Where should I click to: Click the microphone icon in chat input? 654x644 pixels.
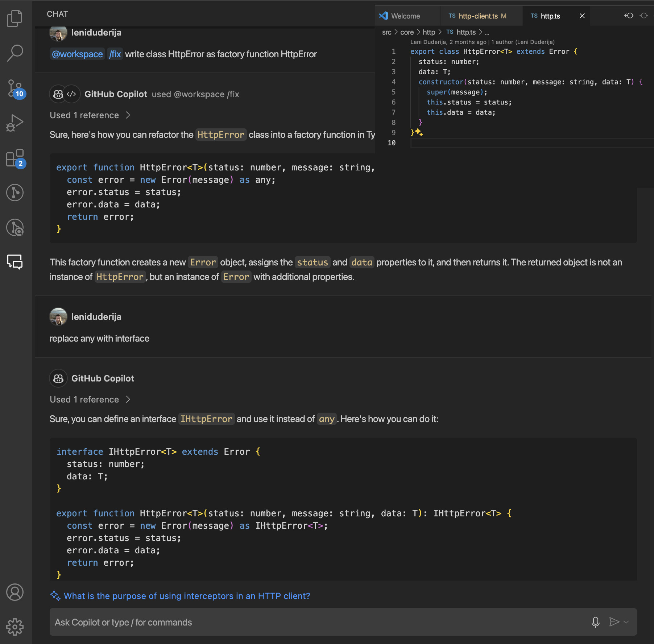click(x=595, y=622)
